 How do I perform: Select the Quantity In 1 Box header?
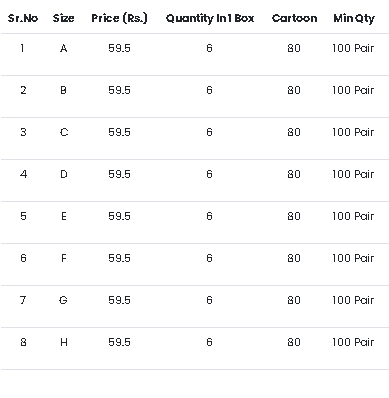pyautogui.click(x=210, y=18)
